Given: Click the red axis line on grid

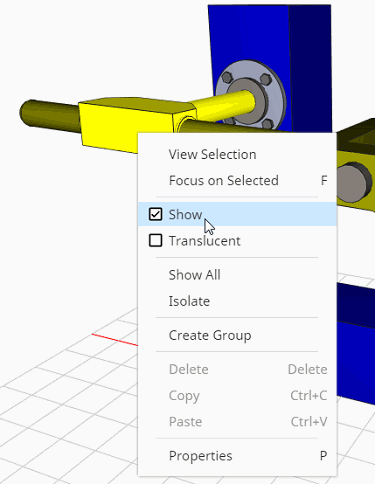Looking at the screenshot, I should [115, 339].
